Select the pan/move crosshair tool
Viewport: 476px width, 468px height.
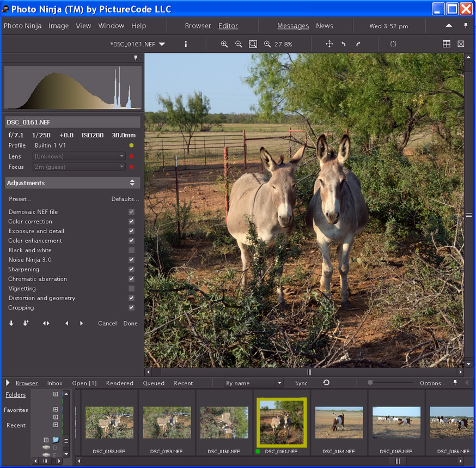pos(329,44)
